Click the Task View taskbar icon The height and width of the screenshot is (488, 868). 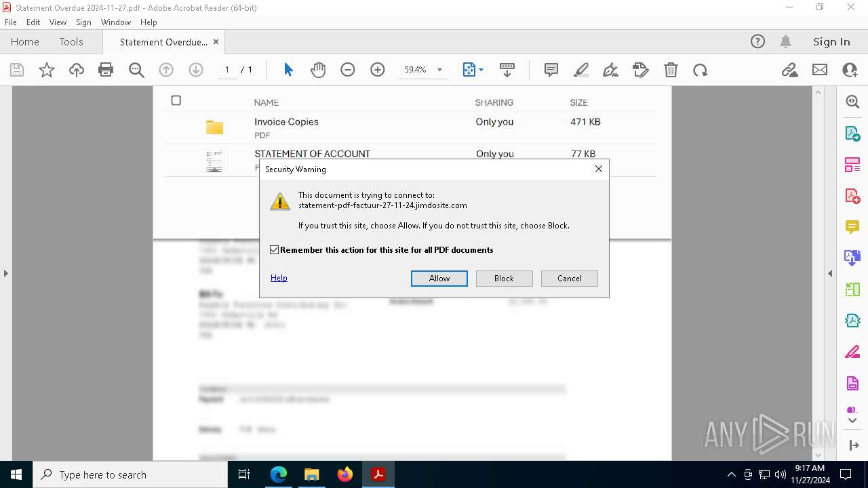pos(245,474)
